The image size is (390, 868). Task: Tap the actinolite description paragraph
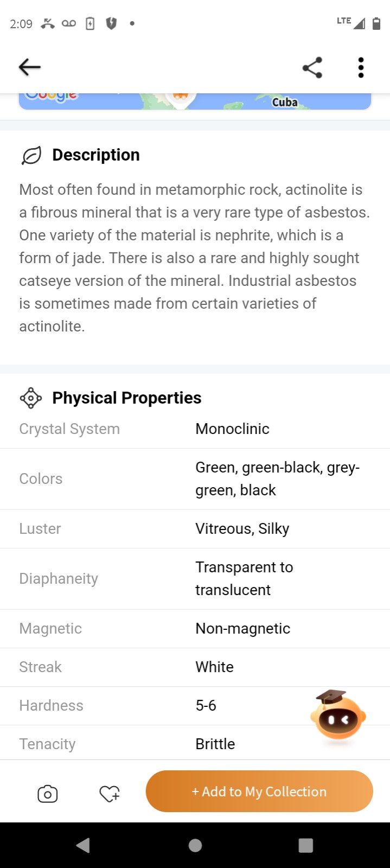point(195,258)
